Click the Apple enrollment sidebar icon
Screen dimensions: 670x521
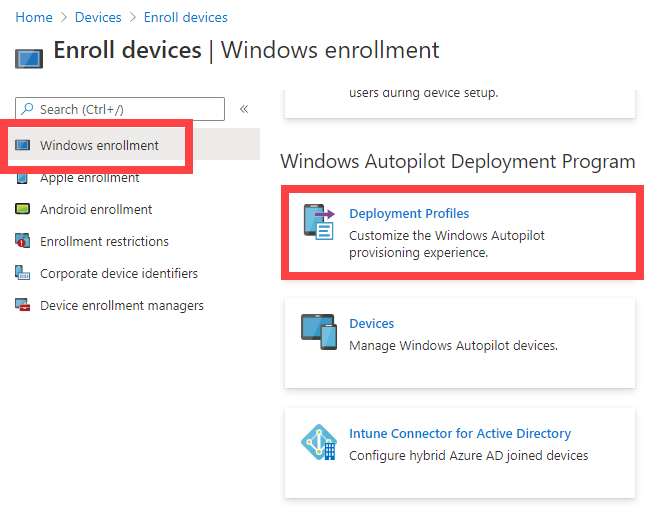[22, 178]
